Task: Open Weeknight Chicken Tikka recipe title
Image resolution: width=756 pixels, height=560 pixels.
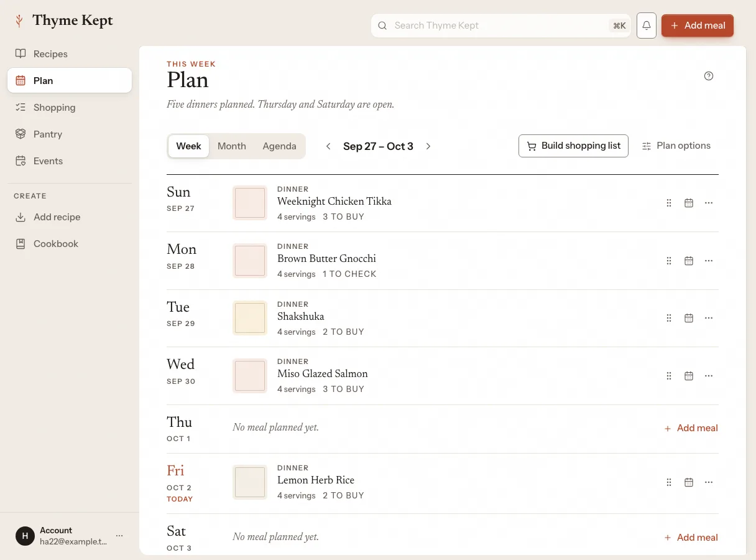Action: 334,202
